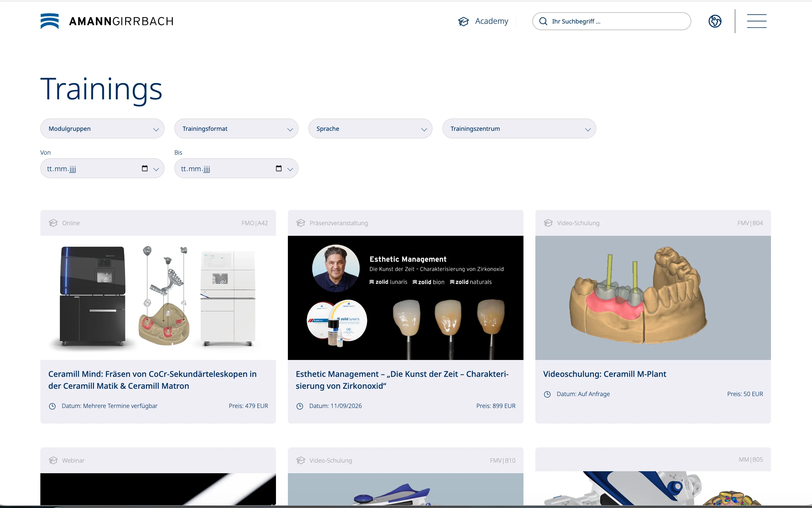This screenshot has height=508, width=812.
Task: Click the clock icon beside Datum: Auf Anfrage
Action: (x=547, y=394)
